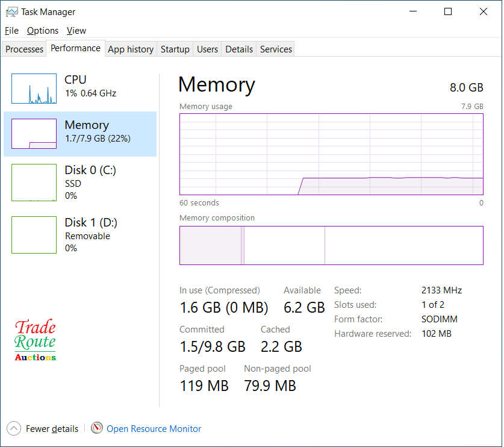This screenshot has height=447, width=504.
Task: Maximize the Task Manager window
Action: tap(448, 11)
